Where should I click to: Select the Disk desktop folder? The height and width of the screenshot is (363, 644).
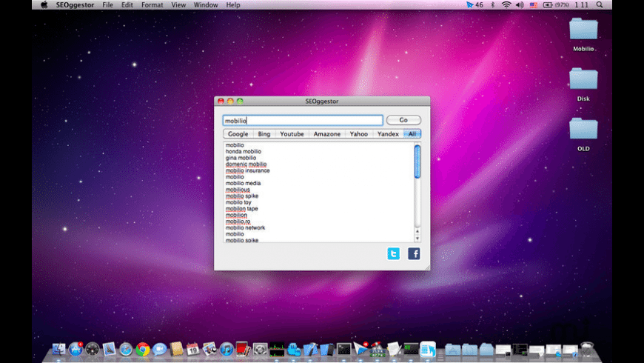coord(583,84)
